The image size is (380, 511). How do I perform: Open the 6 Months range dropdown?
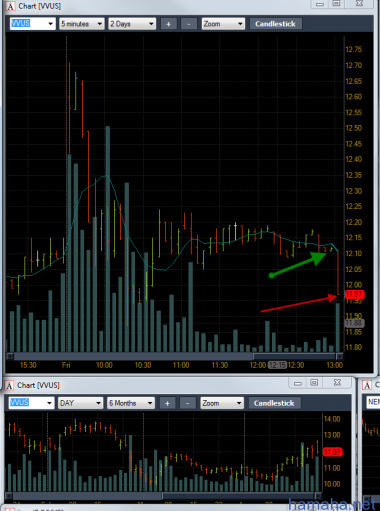point(131,403)
